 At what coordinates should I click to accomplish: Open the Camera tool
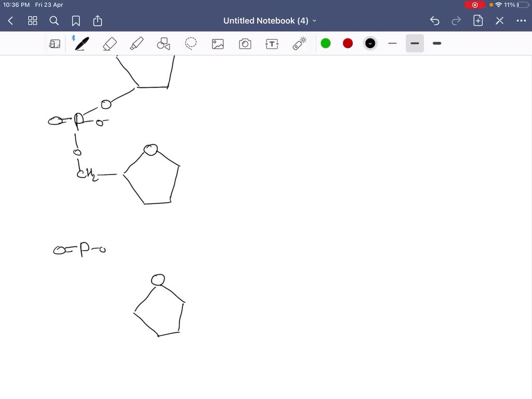[245, 44]
